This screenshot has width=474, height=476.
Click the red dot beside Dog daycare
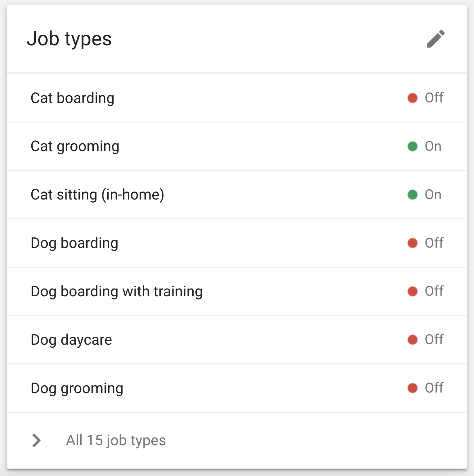tap(412, 339)
